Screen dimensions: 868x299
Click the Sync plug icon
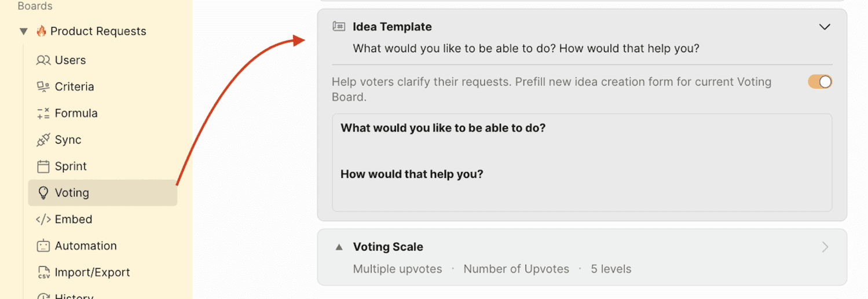[x=43, y=140]
